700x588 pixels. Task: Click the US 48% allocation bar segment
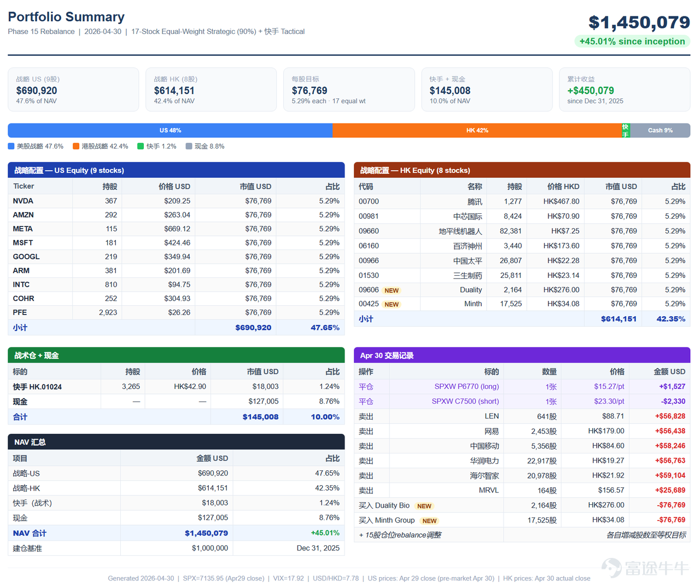tap(170, 130)
